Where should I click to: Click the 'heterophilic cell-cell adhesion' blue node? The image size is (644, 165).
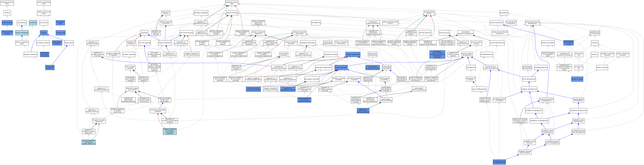(x=437, y=54)
